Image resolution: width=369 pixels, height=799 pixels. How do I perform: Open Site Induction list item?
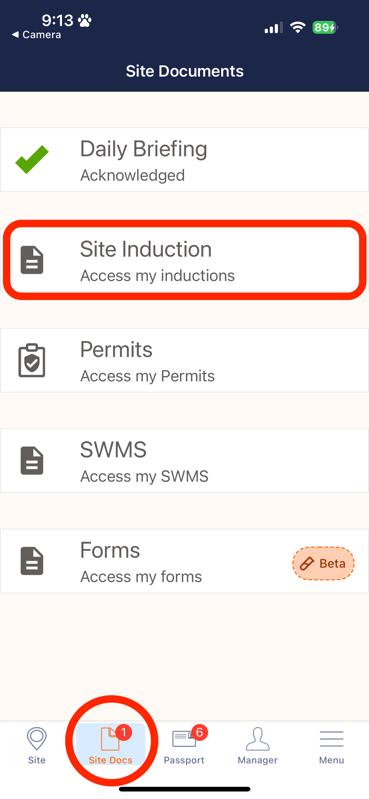(184, 260)
